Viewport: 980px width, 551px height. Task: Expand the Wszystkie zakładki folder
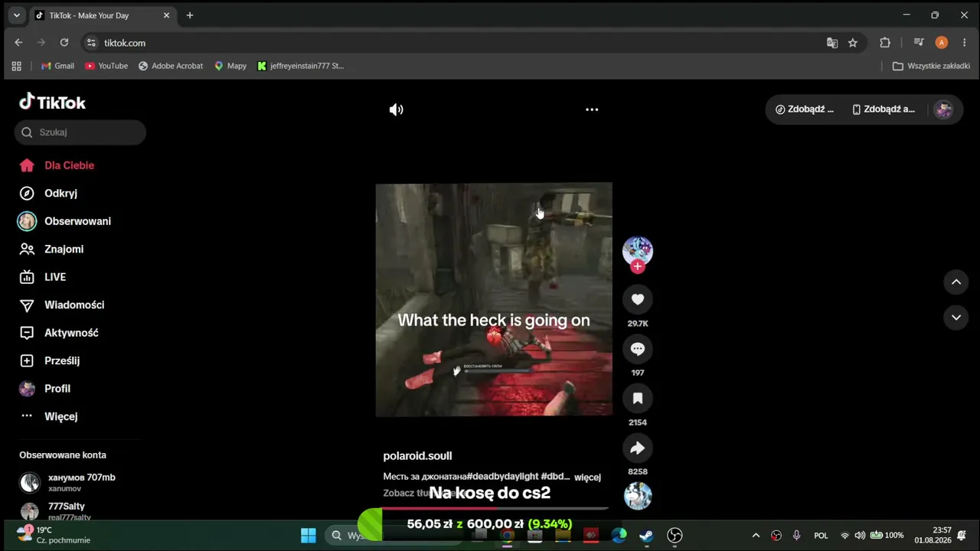coord(932,66)
